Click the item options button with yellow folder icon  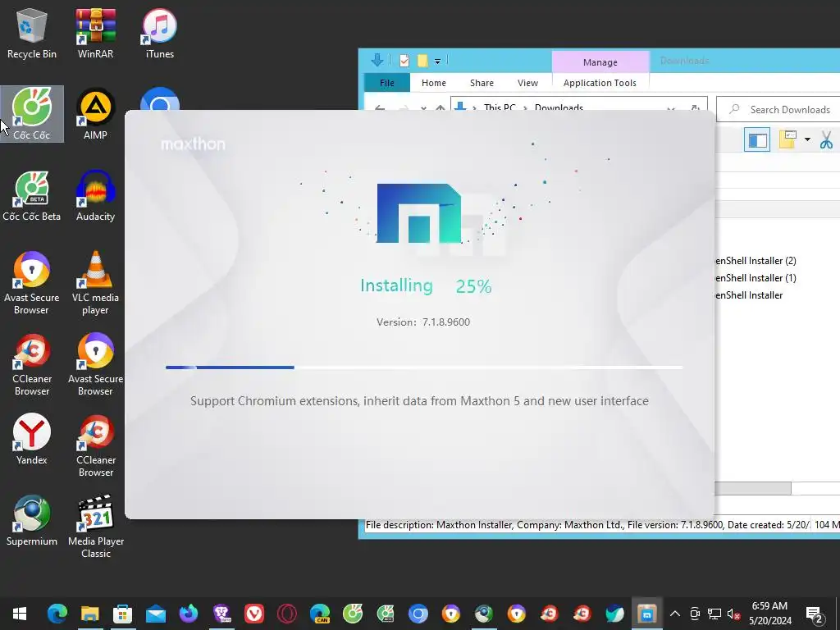pos(787,139)
